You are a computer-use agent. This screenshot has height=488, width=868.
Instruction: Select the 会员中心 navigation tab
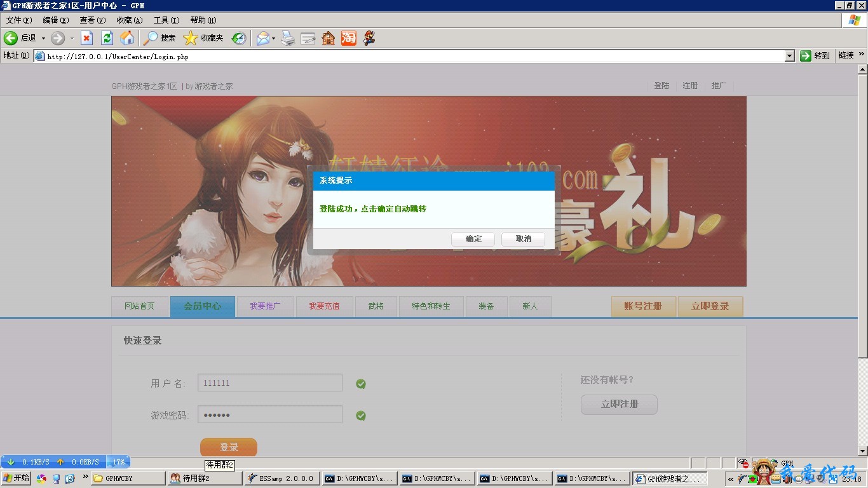(x=203, y=306)
